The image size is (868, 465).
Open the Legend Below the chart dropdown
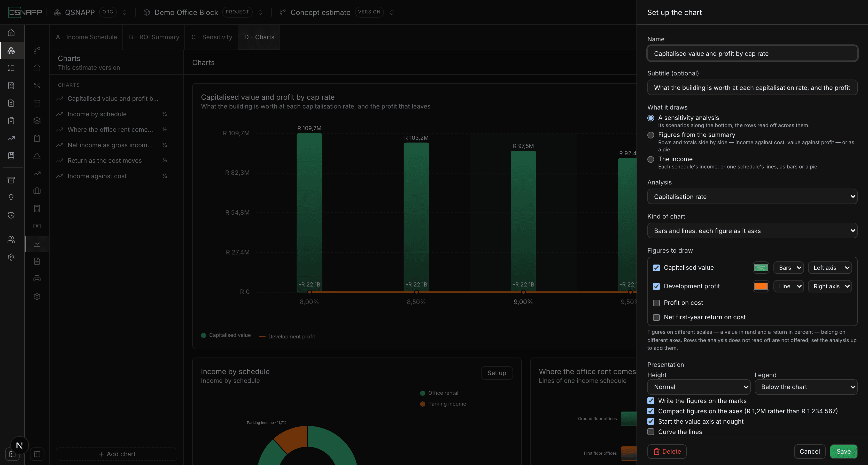click(x=806, y=387)
